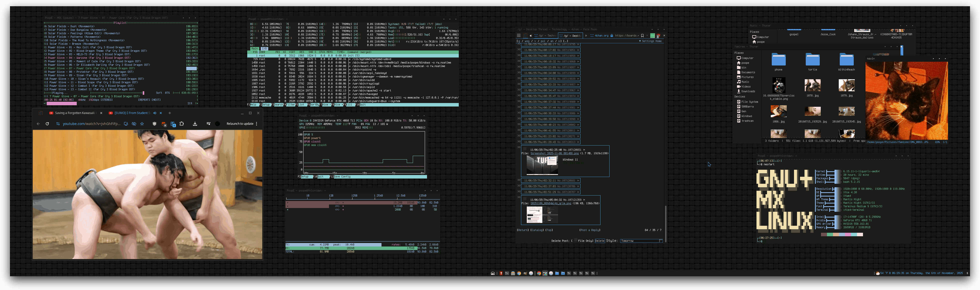This screenshot has height=290, width=980.
Task: Click the bookmark icon in Pale Moon
Action: (x=642, y=35)
